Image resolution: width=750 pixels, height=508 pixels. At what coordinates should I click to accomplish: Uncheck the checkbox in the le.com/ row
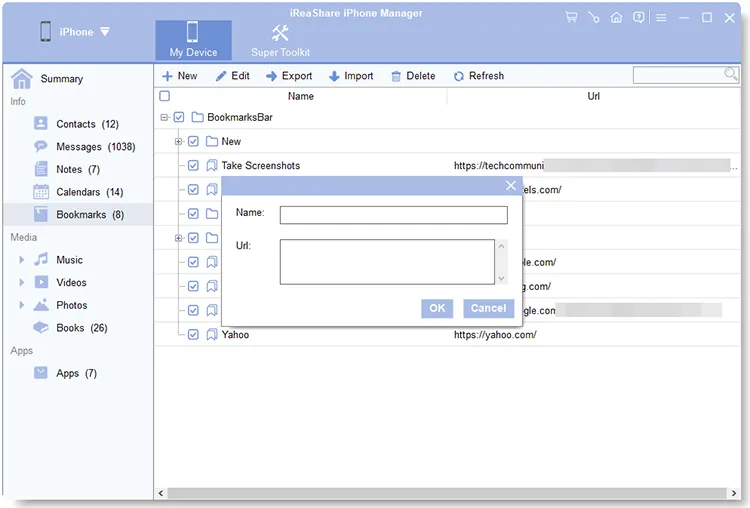(193, 262)
